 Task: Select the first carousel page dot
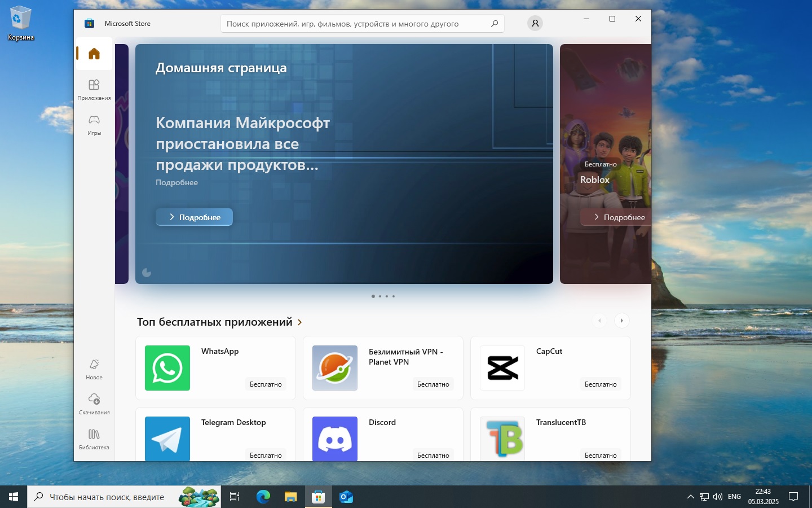pyautogui.click(x=373, y=296)
